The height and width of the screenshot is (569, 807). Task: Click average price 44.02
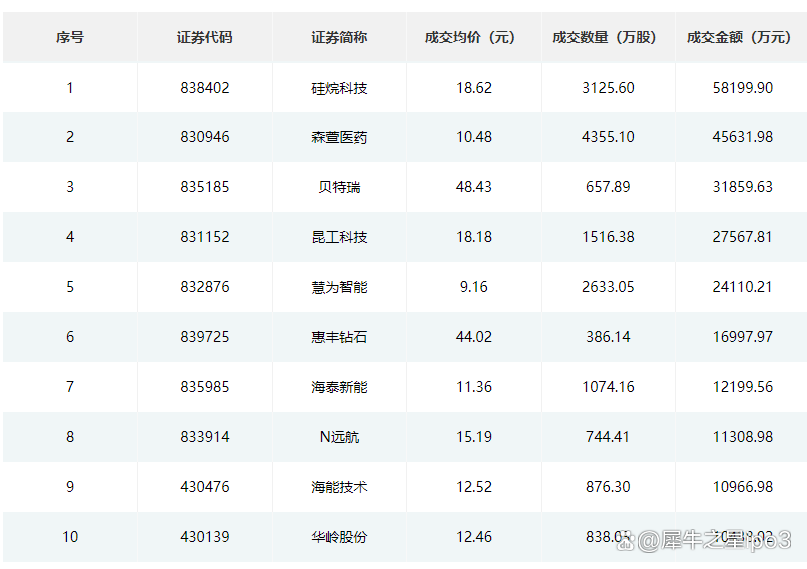pyautogui.click(x=474, y=337)
